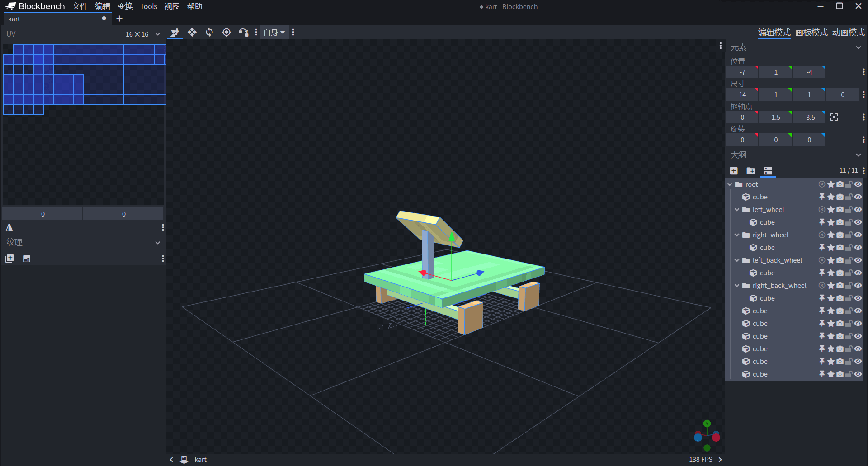Click the Add Group folder icon
The width and height of the screenshot is (868, 466).
[x=751, y=170]
